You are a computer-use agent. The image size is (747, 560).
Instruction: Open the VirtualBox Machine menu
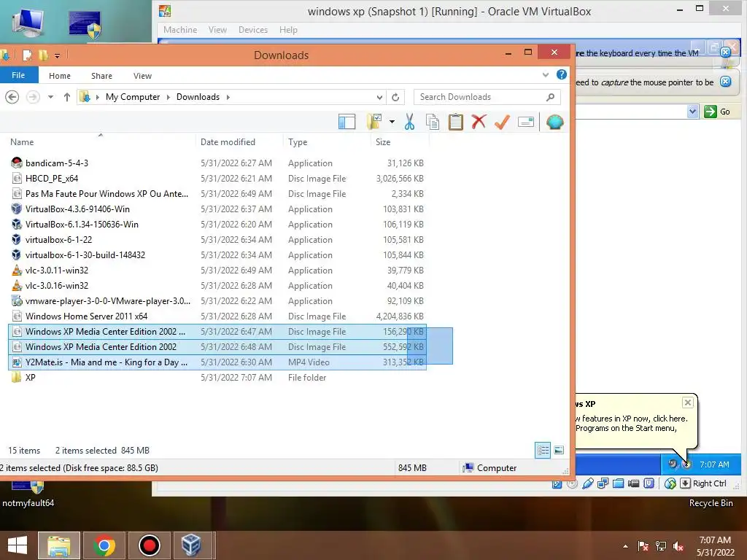180,29
